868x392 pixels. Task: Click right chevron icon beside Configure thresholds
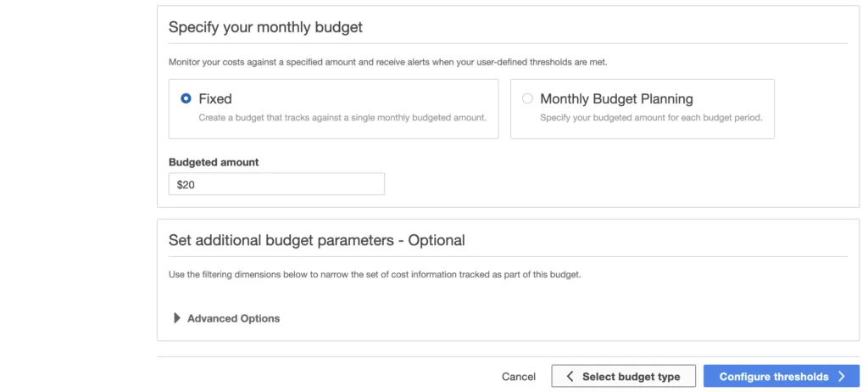tap(841, 377)
